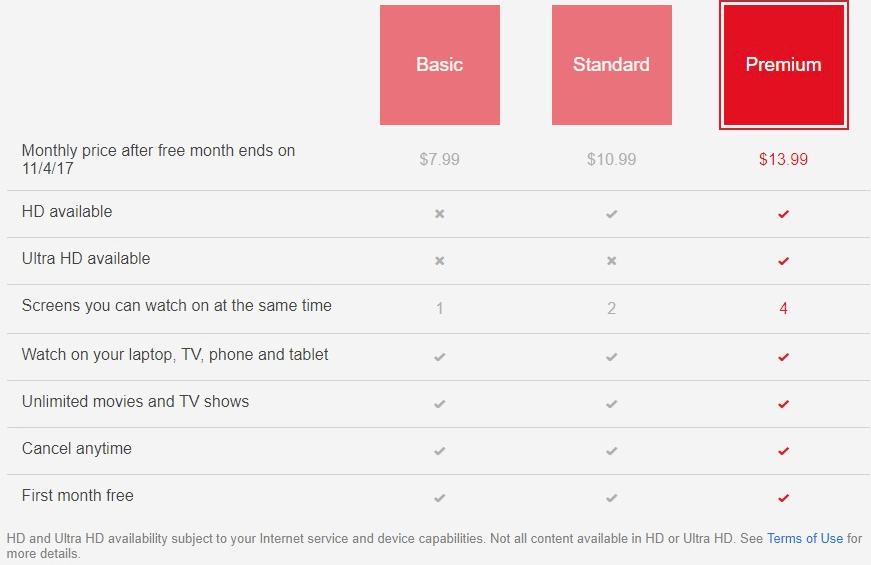Click the $13.99 Premium monthly price
871x565 pixels.
(783, 159)
